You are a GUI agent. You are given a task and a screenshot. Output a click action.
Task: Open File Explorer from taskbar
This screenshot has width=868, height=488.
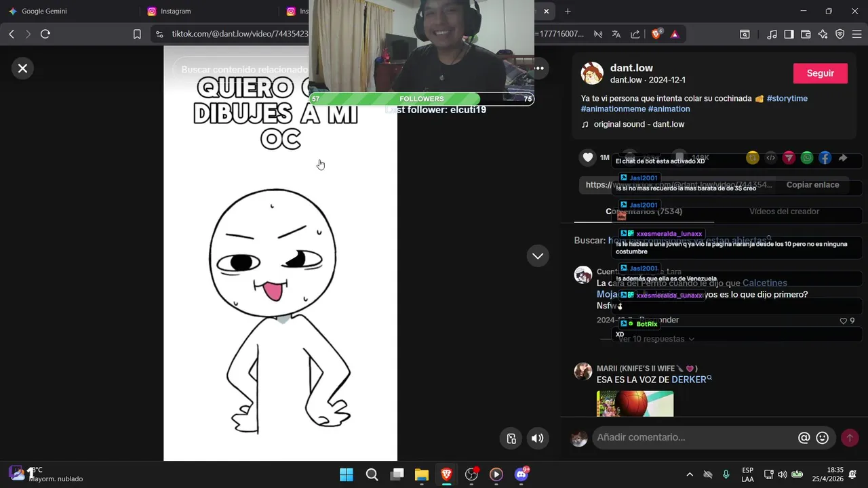[x=422, y=474]
